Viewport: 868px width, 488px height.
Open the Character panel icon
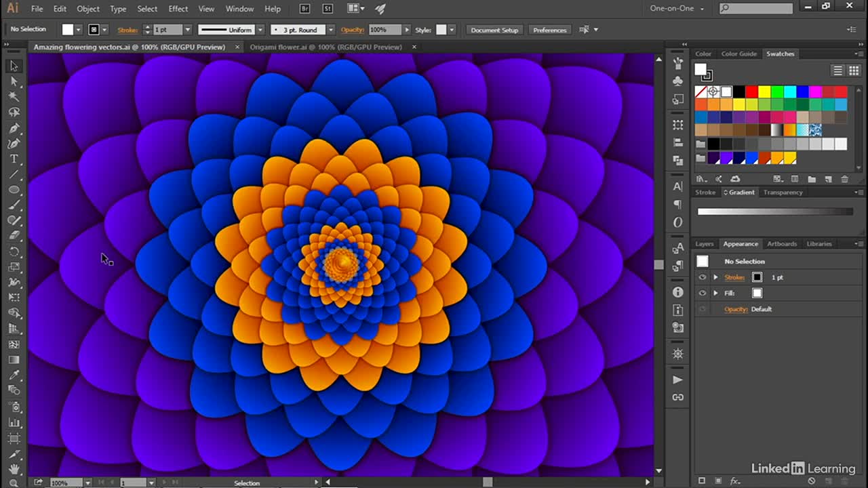tap(677, 186)
